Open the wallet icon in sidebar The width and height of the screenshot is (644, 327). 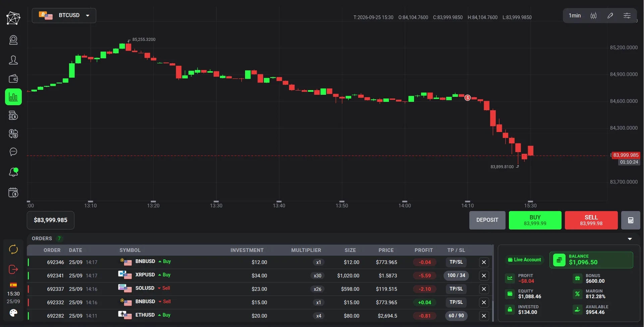point(13,79)
